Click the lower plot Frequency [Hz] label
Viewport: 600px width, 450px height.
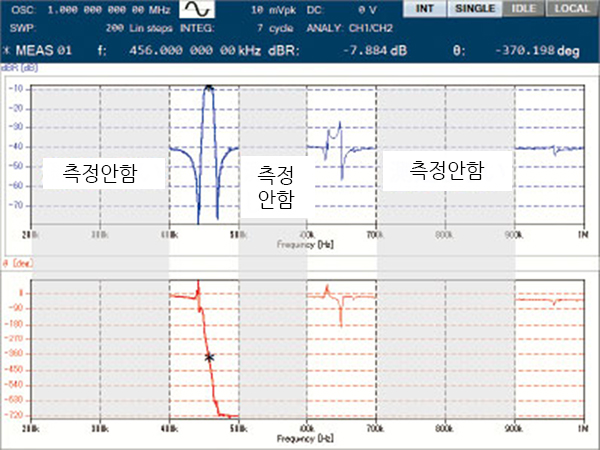tap(305, 439)
